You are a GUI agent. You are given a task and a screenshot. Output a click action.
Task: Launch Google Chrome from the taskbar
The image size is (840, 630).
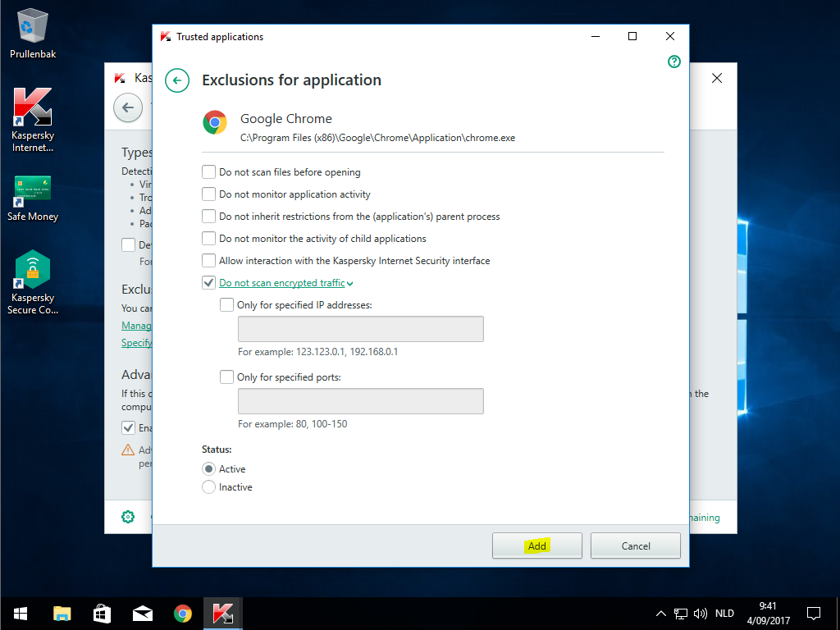click(x=183, y=614)
